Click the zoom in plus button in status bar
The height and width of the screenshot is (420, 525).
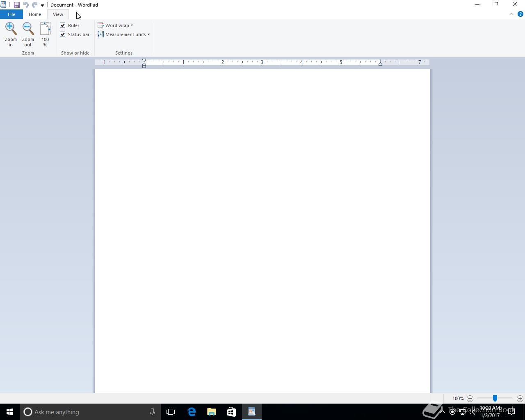[520, 399]
